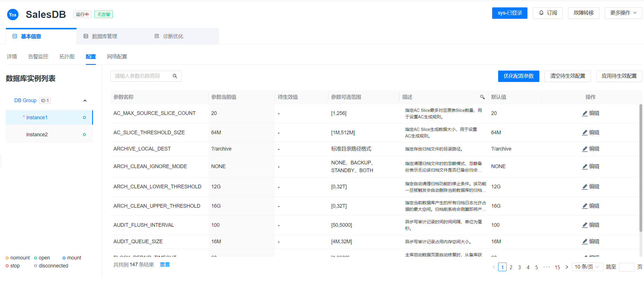Open the 更多操作 dropdown
Screen dimensions: 644x303
point(623,13)
